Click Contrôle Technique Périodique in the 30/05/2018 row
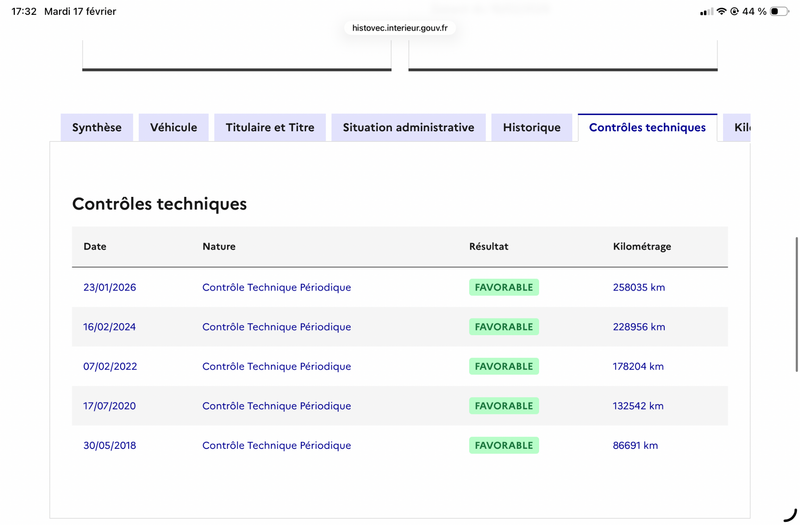 [x=276, y=445]
